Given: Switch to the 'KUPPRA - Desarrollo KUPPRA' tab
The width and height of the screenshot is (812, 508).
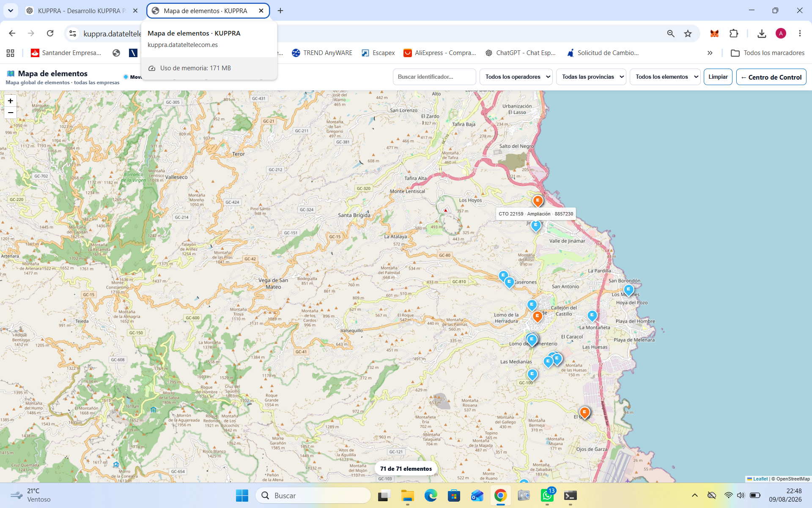Looking at the screenshot, I should (82, 11).
